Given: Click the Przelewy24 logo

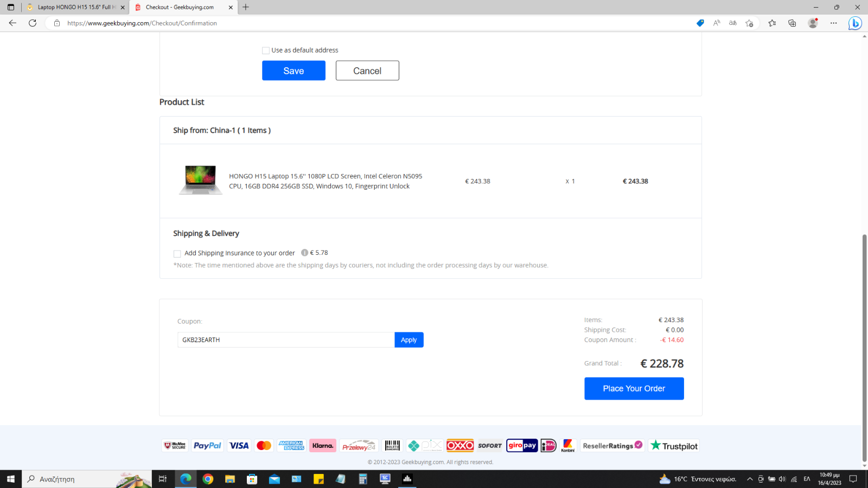Looking at the screenshot, I should [x=359, y=446].
